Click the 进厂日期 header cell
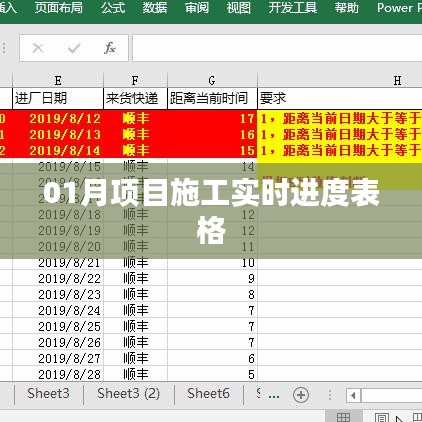Screen dimensions: 422x422 click(58, 98)
